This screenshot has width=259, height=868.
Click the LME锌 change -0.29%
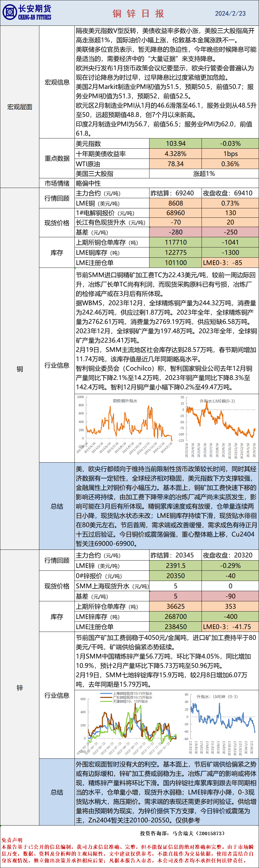point(230,565)
